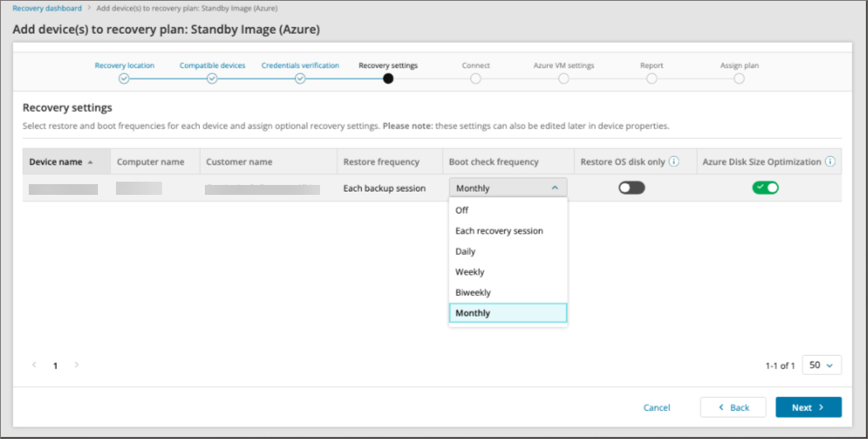Click the Next button
Screen dimensions: 868x439
click(808, 408)
